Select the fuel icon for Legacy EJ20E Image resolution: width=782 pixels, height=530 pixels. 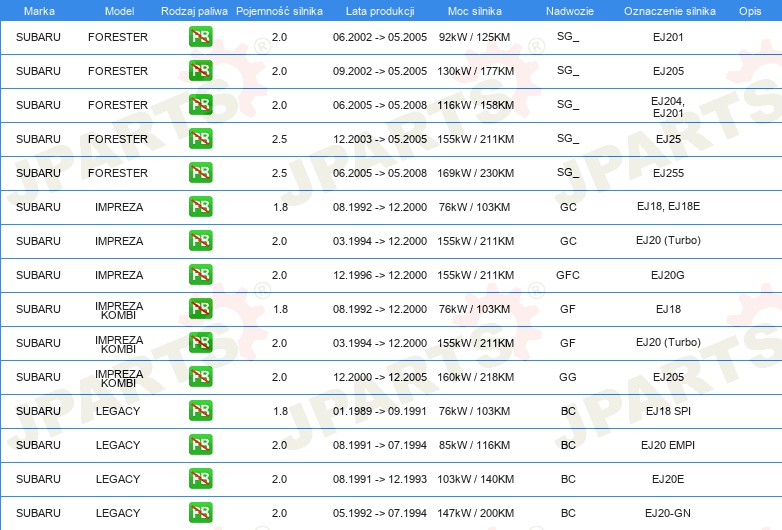coord(200,479)
